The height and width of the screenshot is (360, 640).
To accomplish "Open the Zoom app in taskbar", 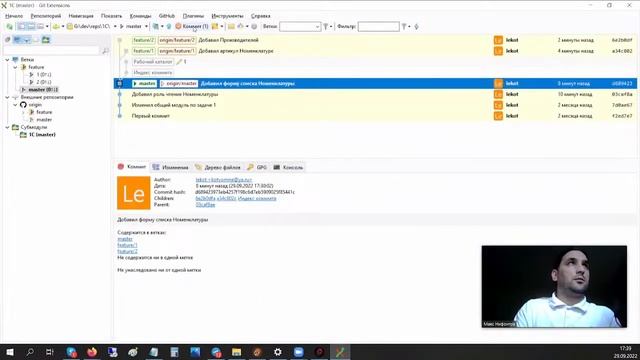I will (299, 352).
